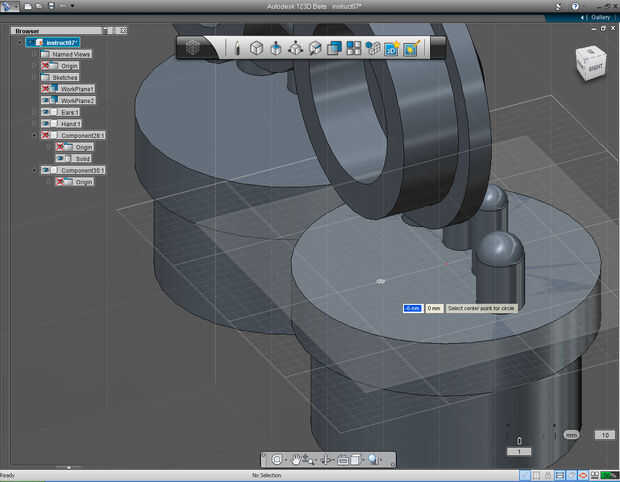Open the Combine overlapping squares tool
The image size is (620, 482).
(x=334, y=48)
